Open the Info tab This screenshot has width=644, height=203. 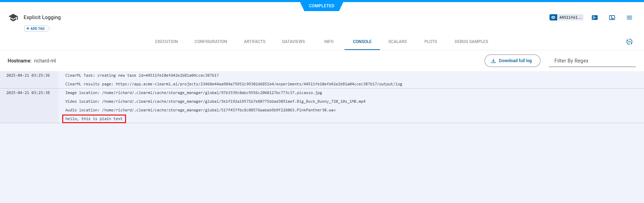point(329,42)
